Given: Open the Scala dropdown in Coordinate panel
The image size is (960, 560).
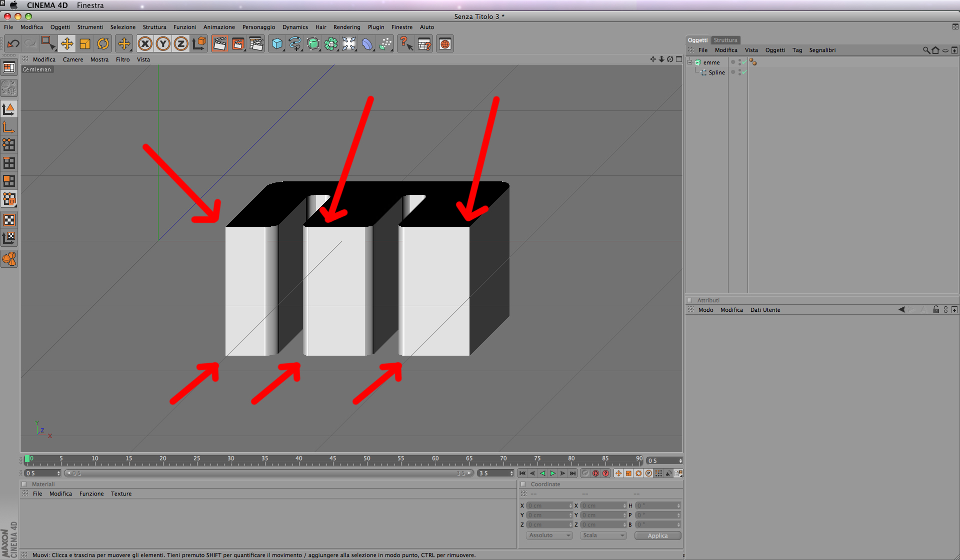Looking at the screenshot, I should [x=603, y=535].
